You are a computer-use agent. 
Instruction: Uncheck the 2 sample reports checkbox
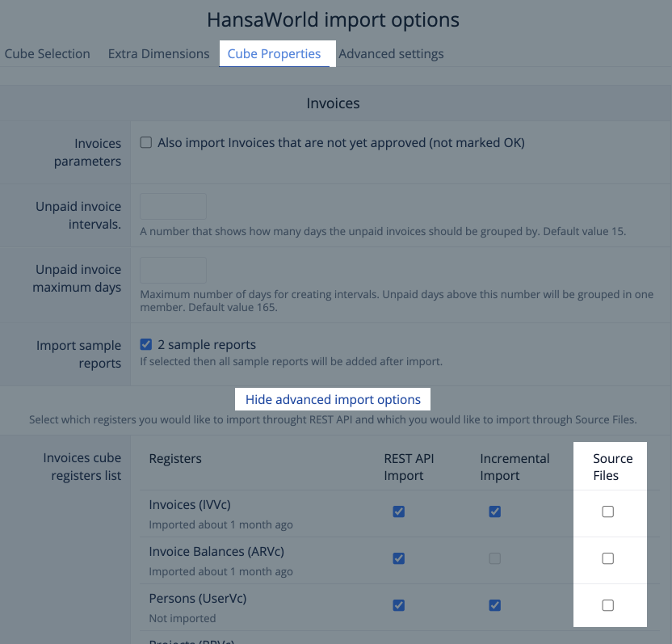[146, 345]
